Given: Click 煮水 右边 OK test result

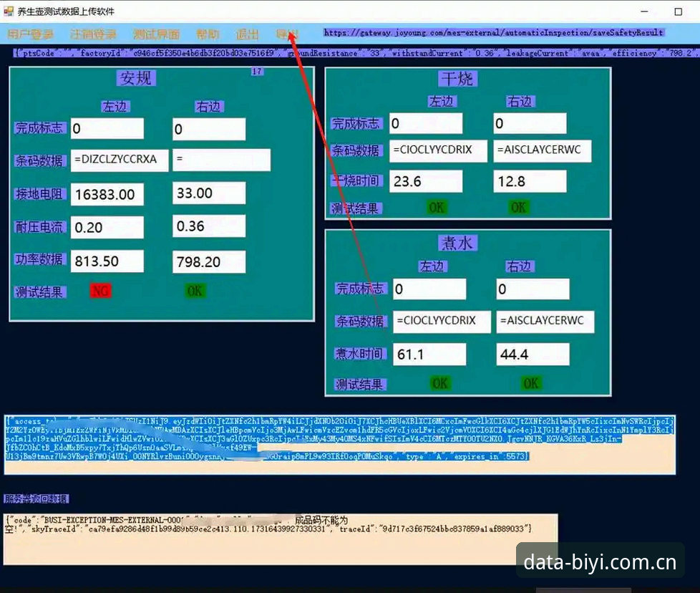Looking at the screenshot, I should click(x=531, y=383).
